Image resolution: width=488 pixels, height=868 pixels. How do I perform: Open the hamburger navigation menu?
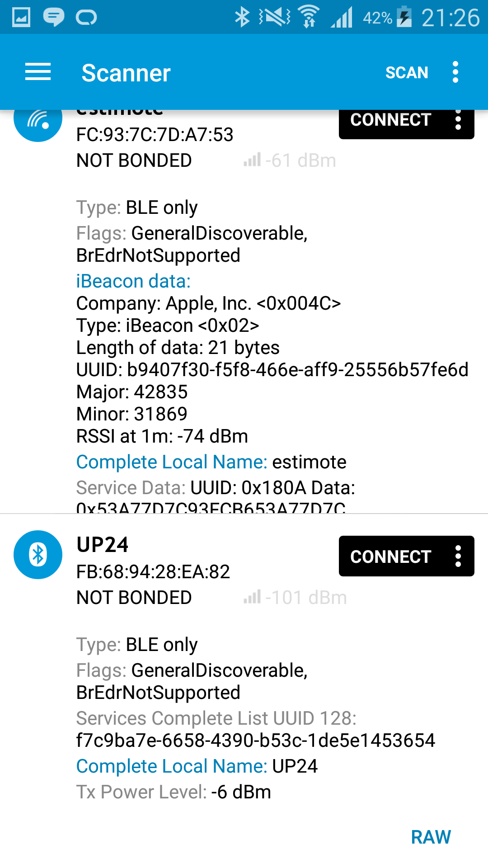click(x=38, y=72)
